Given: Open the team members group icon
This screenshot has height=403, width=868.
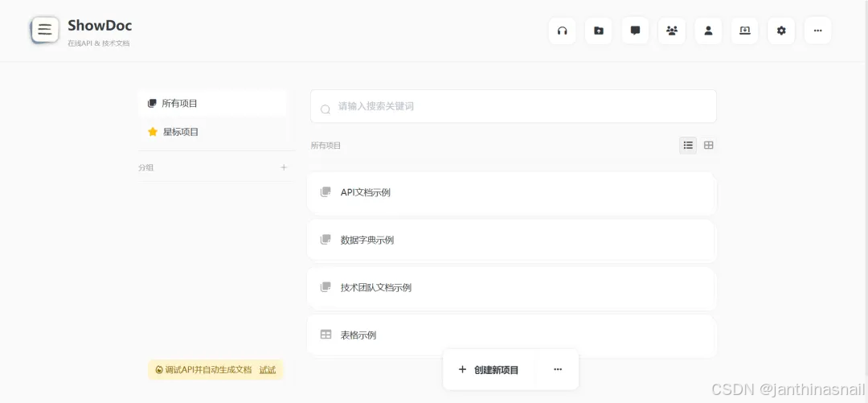Looking at the screenshot, I should coord(671,31).
